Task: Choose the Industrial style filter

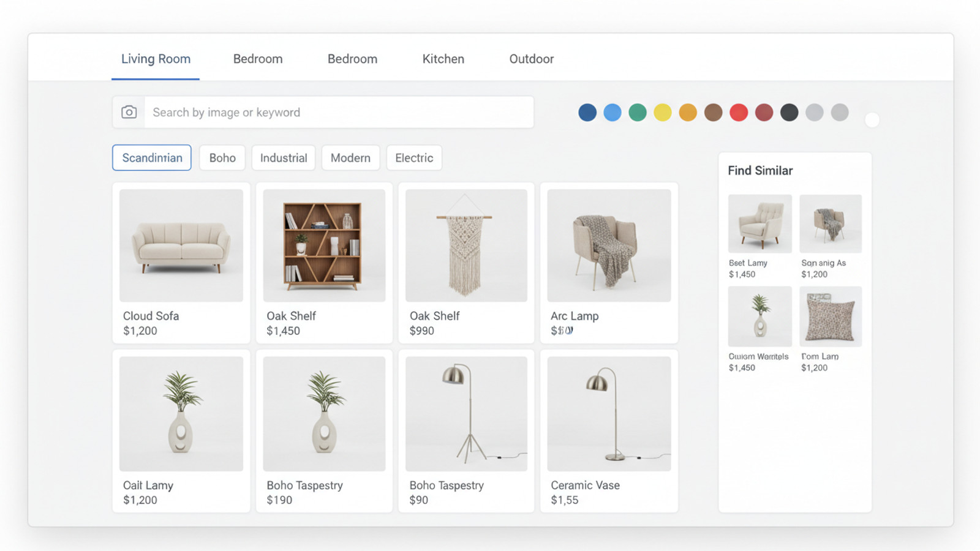Action: click(284, 158)
